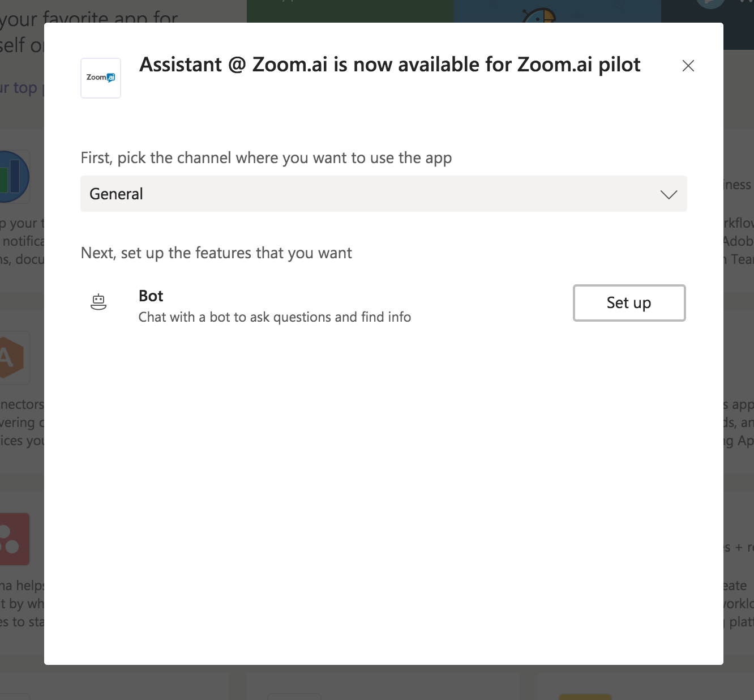Click the round chat bubble icon at top right
Image resolution: width=754 pixels, height=700 pixels.
pos(710,5)
